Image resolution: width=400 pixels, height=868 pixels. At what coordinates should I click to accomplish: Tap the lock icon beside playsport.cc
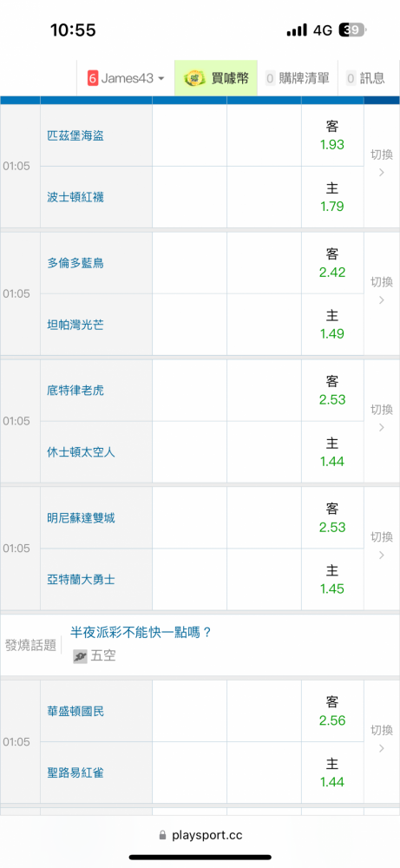point(162,835)
